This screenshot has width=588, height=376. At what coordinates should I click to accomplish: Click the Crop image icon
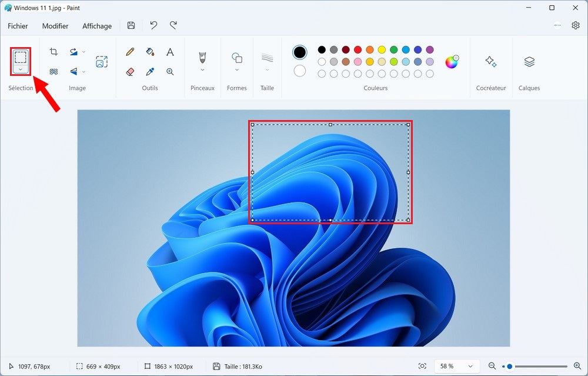[54, 52]
